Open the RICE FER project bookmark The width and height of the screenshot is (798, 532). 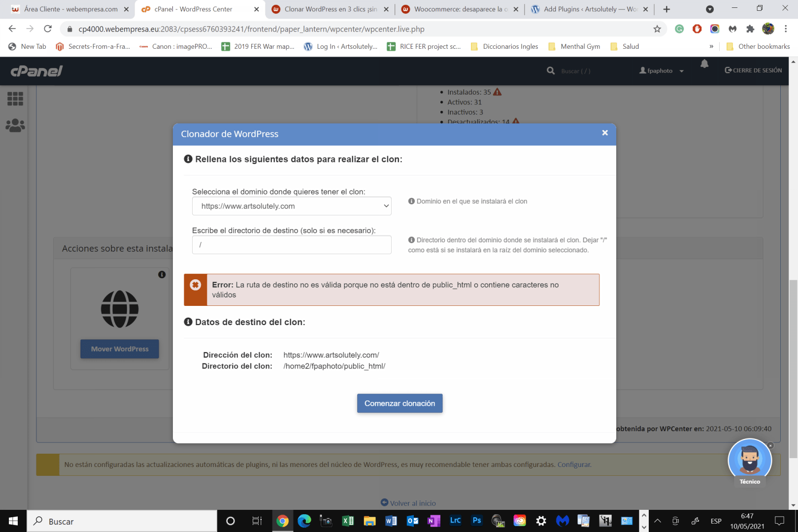pyautogui.click(x=424, y=46)
